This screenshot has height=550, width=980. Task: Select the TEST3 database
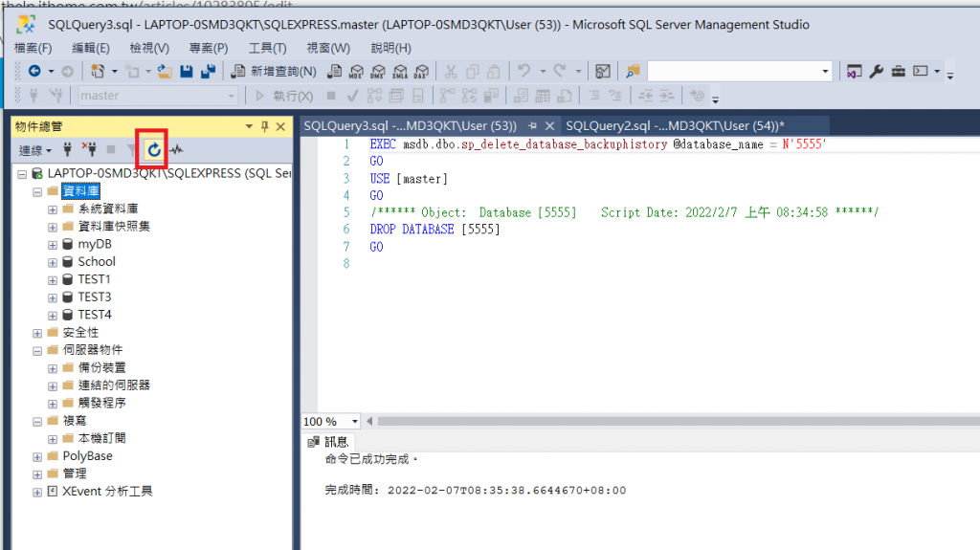click(x=95, y=297)
